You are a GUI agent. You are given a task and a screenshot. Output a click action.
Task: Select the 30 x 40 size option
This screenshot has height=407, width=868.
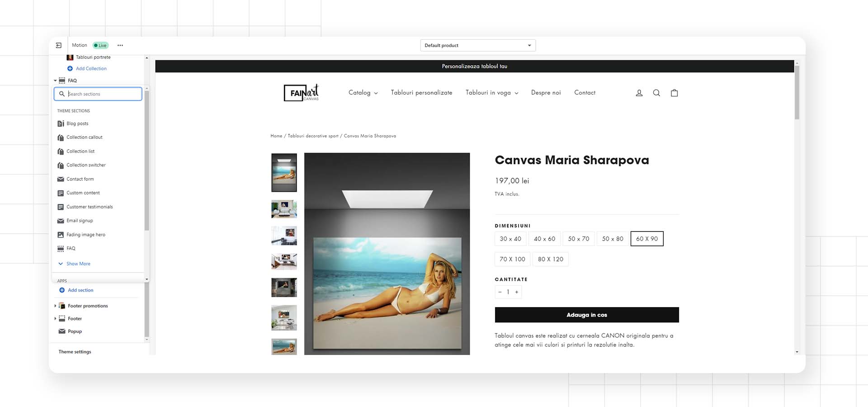pyautogui.click(x=510, y=239)
